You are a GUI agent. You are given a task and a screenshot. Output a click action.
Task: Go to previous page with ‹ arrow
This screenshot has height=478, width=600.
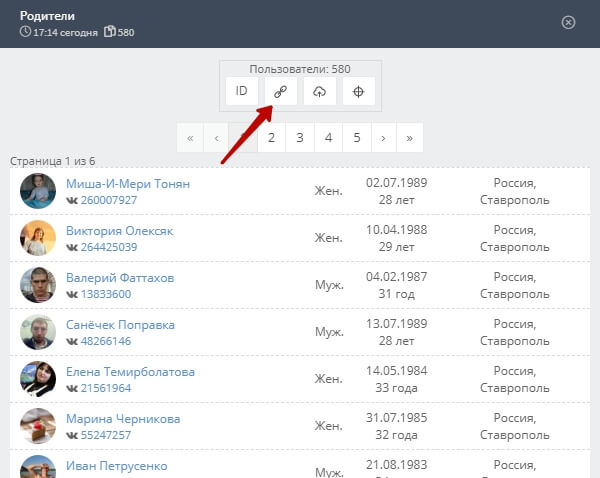[x=217, y=137]
